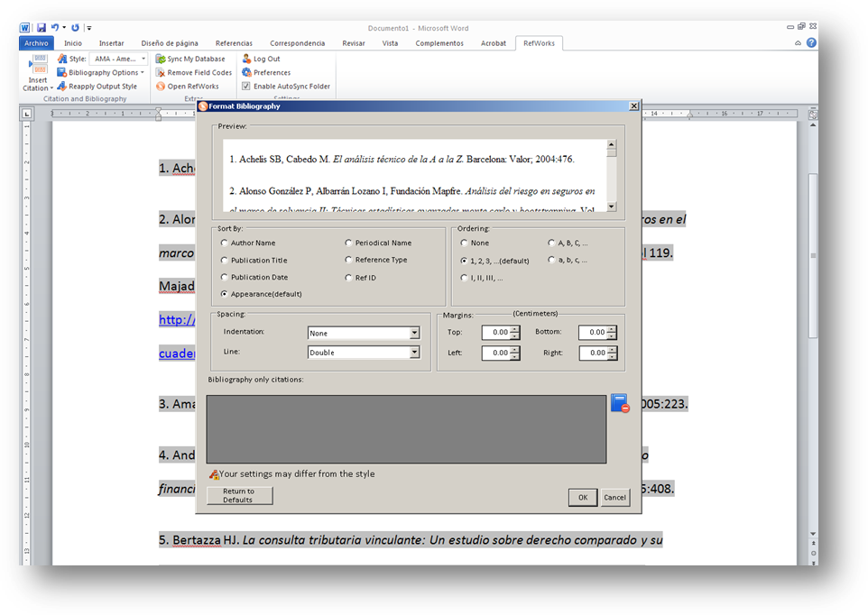Open Undo history dropdown arrow
This screenshot has height=615, width=868.
[x=64, y=28]
